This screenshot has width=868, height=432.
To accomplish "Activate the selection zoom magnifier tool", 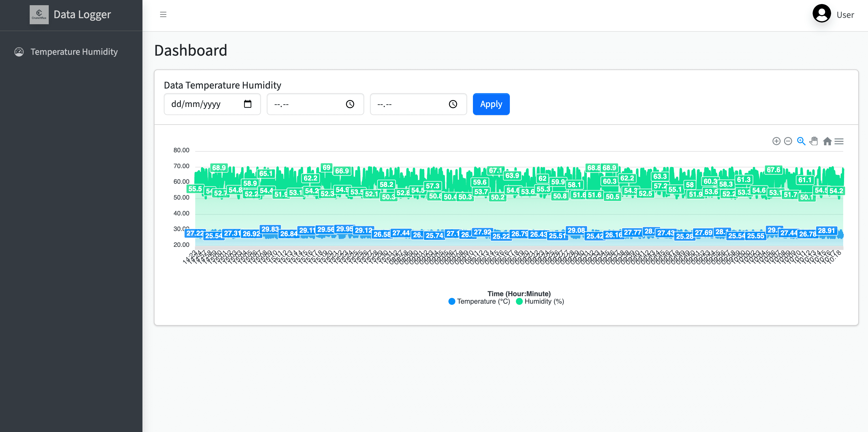I will point(801,141).
